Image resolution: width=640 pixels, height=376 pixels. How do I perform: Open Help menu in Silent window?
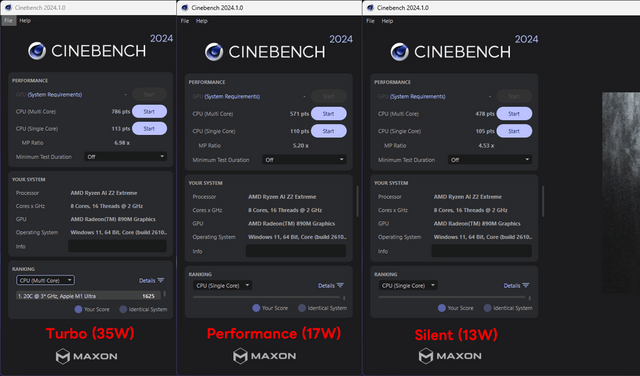[x=387, y=21]
